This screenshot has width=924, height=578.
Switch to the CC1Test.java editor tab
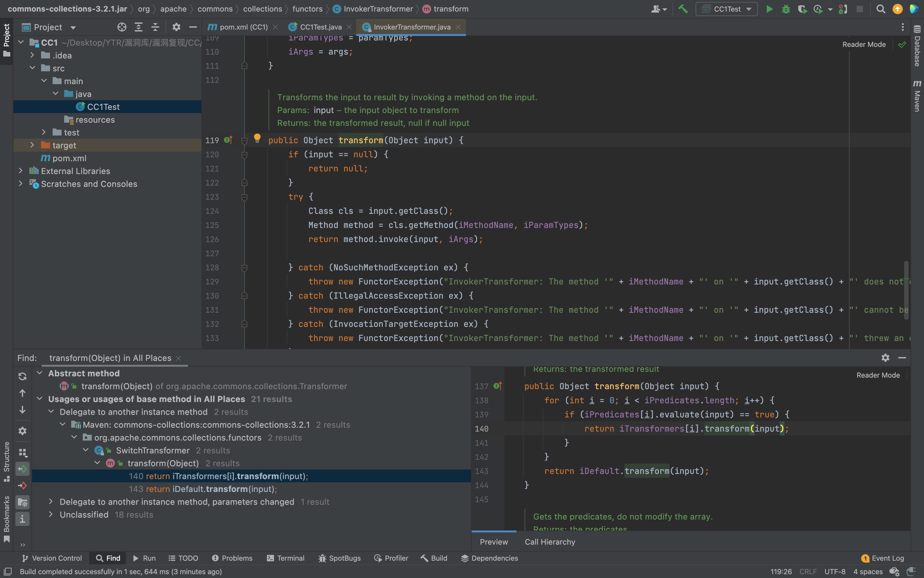[x=320, y=27]
